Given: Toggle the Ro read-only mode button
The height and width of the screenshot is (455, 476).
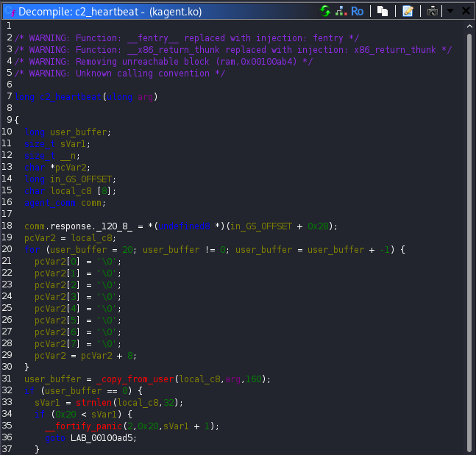Looking at the screenshot, I should pyautogui.click(x=358, y=11).
